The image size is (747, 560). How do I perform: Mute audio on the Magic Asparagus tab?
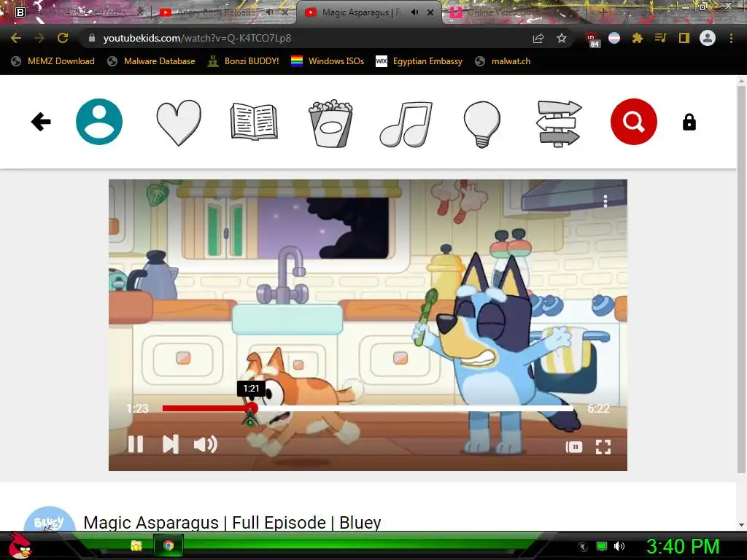(415, 12)
